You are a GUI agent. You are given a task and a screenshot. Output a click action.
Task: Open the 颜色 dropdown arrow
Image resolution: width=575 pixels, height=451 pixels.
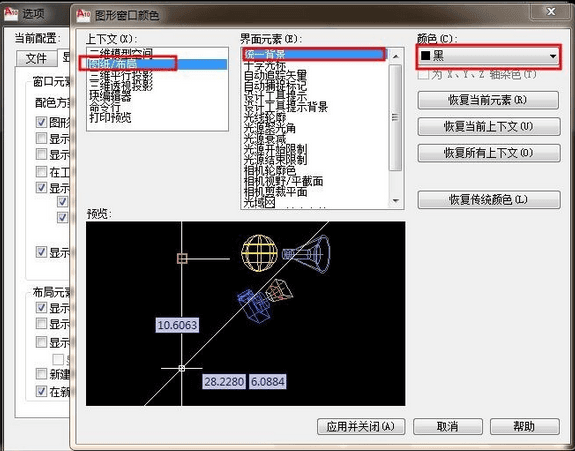pos(553,56)
